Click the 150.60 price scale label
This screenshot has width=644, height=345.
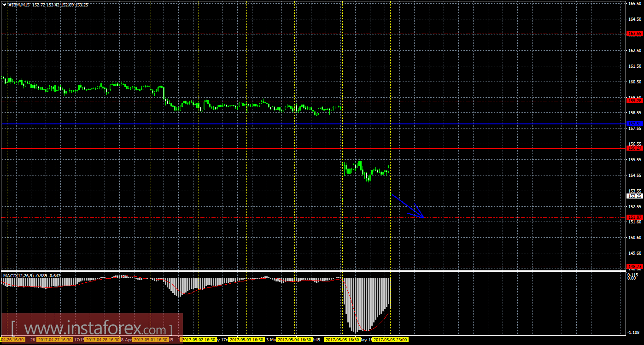tap(635, 237)
